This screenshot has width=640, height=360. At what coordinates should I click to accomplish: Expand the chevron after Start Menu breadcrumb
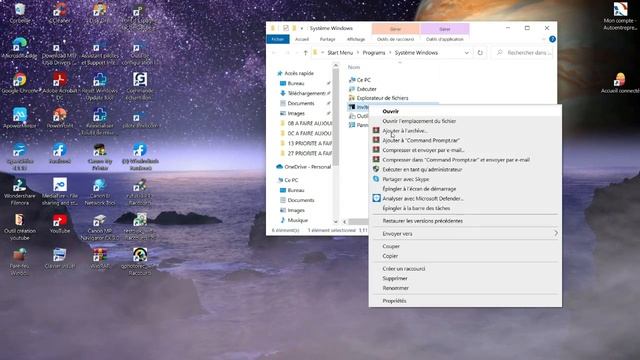click(x=358, y=53)
